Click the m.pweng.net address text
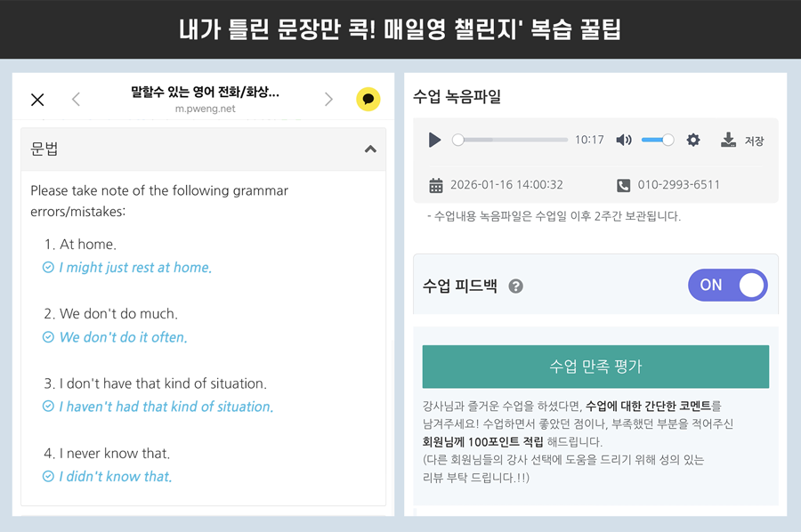The width and height of the screenshot is (801, 532). (205, 109)
